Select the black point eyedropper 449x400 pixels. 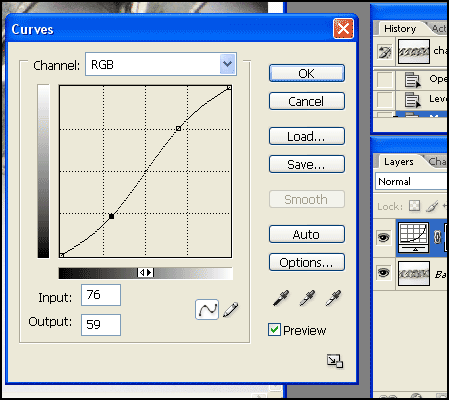pos(281,298)
